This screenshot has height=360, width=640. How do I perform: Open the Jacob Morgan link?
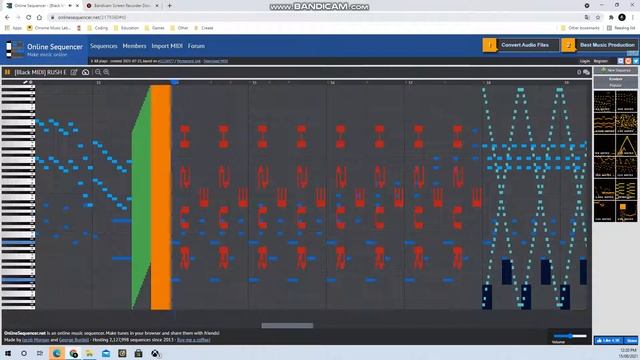pyautogui.click(x=36, y=340)
